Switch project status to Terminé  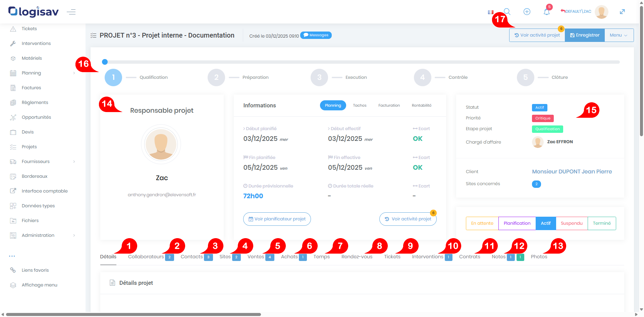(602, 223)
